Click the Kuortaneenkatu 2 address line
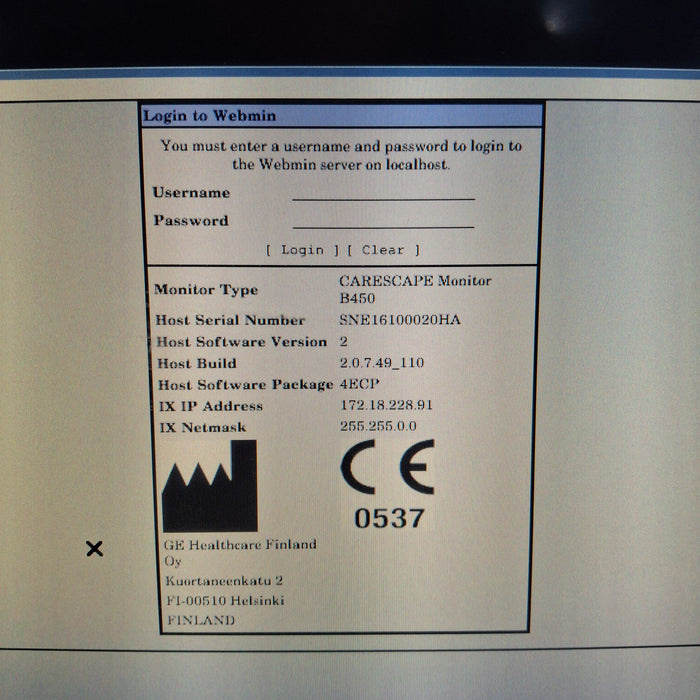This screenshot has width=700, height=700. [x=224, y=580]
